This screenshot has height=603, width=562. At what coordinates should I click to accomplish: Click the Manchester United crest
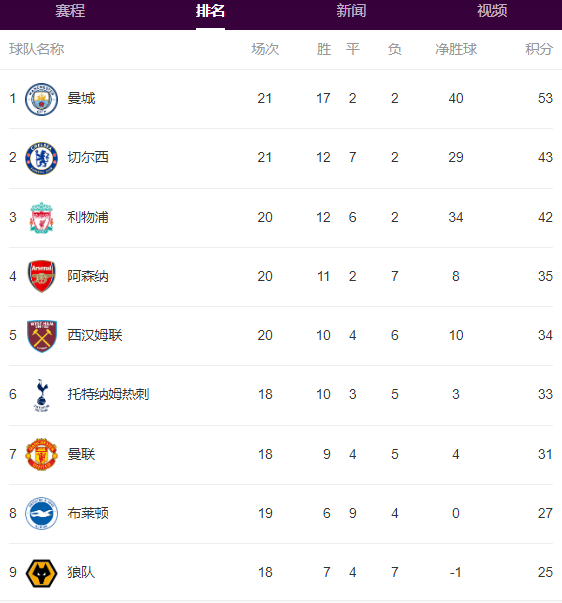tap(42, 454)
